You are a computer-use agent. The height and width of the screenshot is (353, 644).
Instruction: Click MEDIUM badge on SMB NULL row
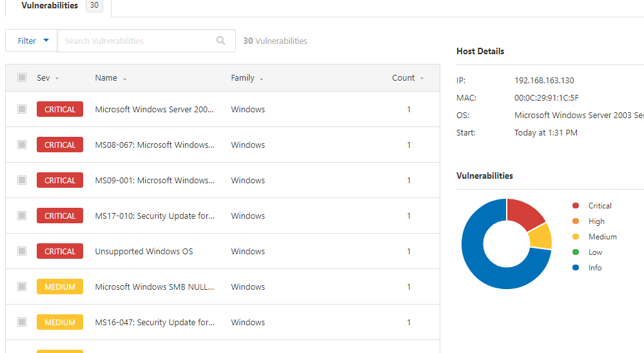(59, 287)
